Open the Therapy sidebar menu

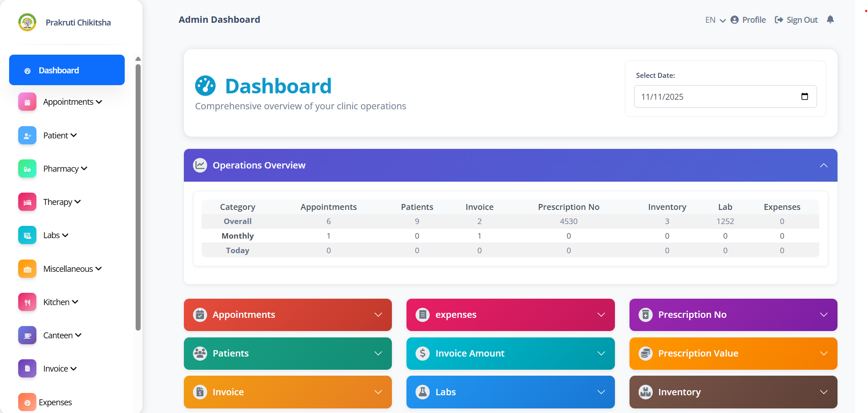(x=61, y=202)
